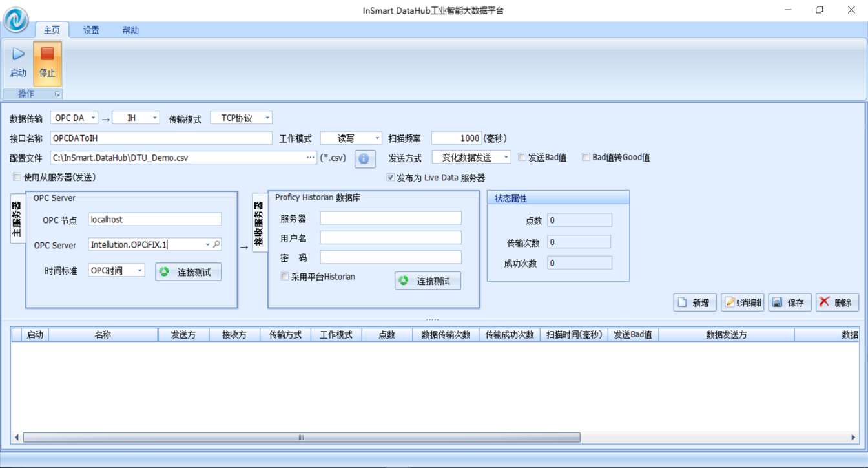Screen dimensions: 868x468
Task: Click the 删除 button
Action: pyautogui.click(x=838, y=302)
